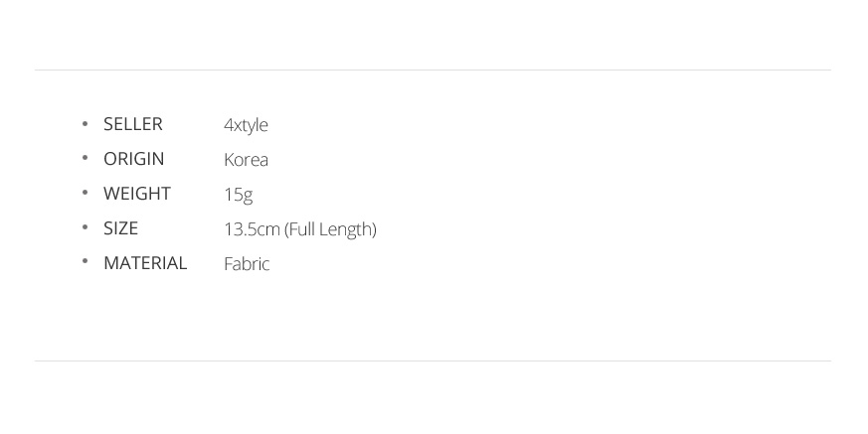Click the word Length in the size value
This screenshot has height=434, width=868.
(x=347, y=229)
